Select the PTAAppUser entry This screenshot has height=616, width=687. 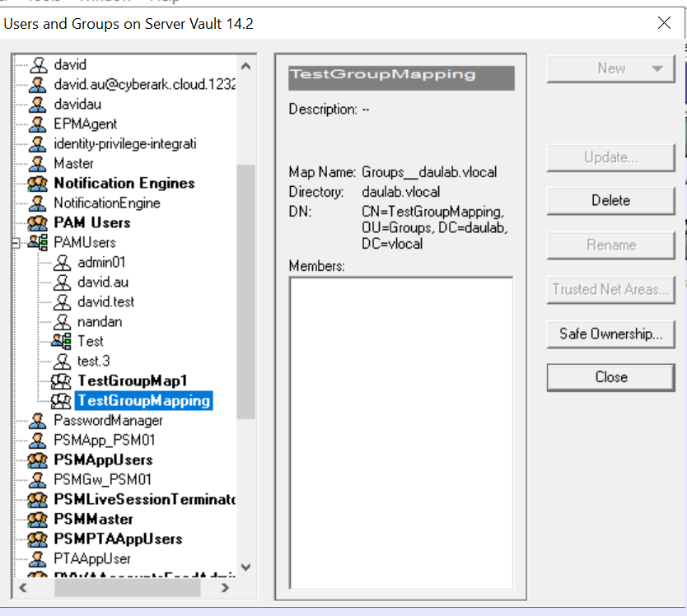[92, 558]
